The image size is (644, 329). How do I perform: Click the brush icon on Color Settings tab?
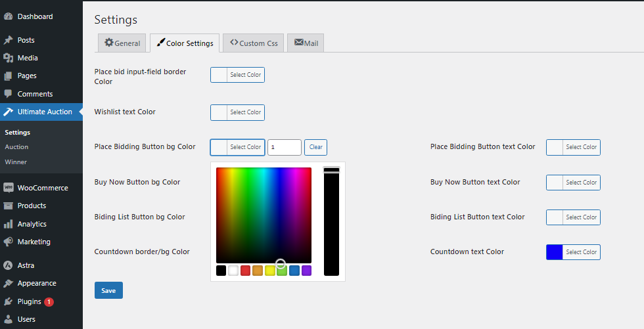pos(161,42)
